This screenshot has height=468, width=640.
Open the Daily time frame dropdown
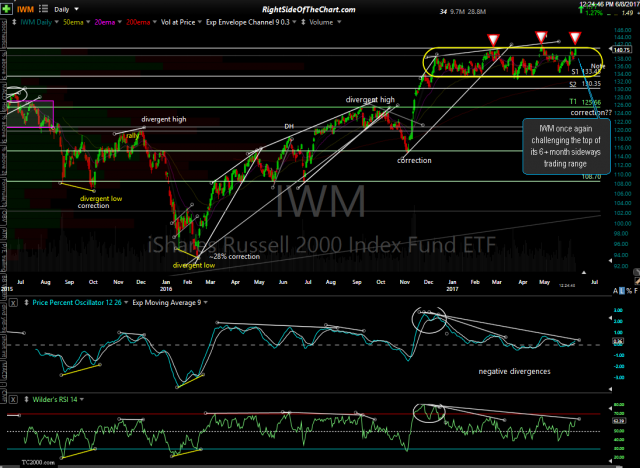pyautogui.click(x=66, y=9)
